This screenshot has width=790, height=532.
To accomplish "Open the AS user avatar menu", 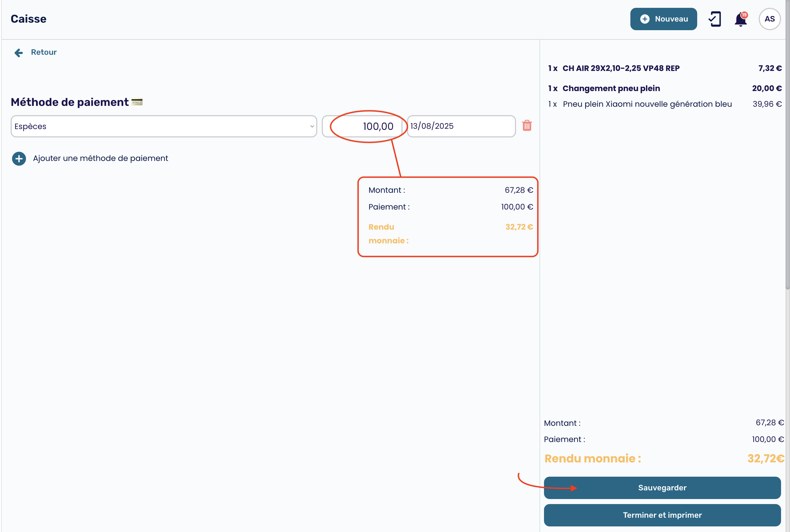I will (x=769, y=19).
